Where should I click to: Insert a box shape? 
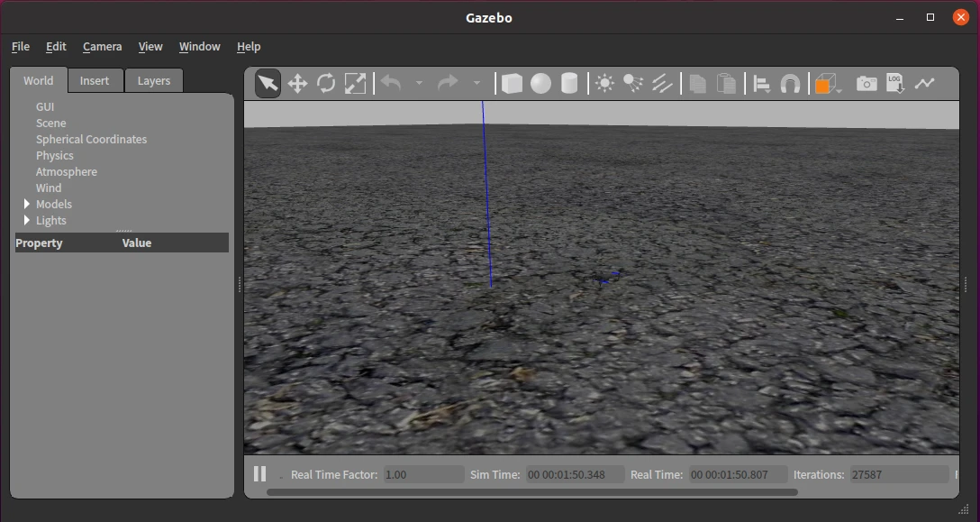click(512, 83)
